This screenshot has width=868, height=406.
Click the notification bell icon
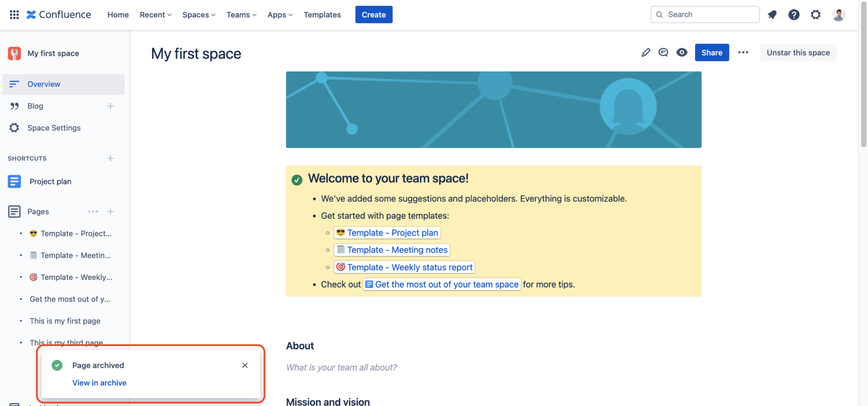point(772,14)
